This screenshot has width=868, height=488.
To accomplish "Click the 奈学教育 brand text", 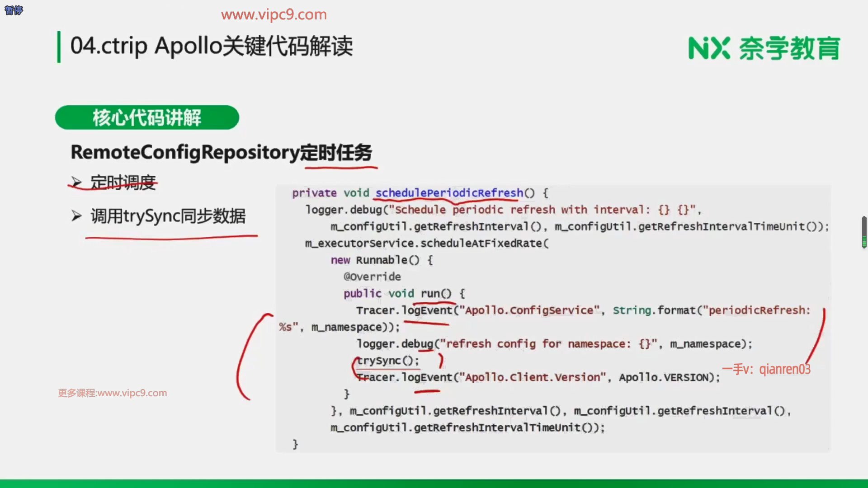I will click(789, 48).
